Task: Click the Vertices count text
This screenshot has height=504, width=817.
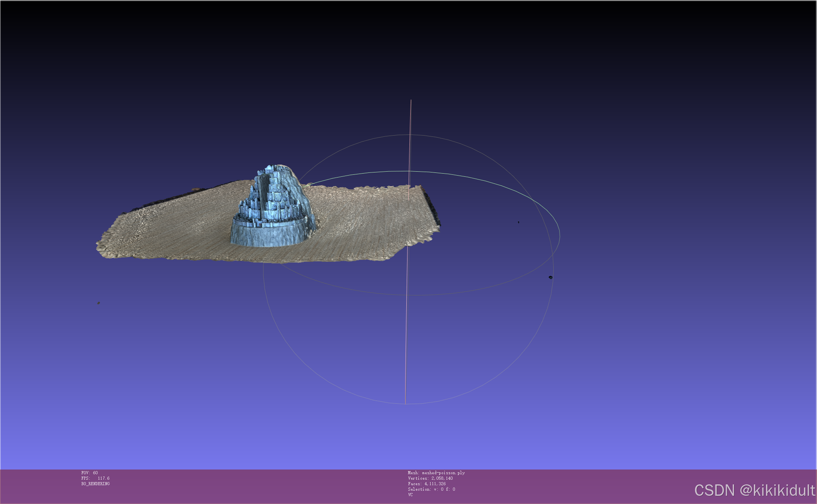Action: pyautogui.click(x=430, y=478)
